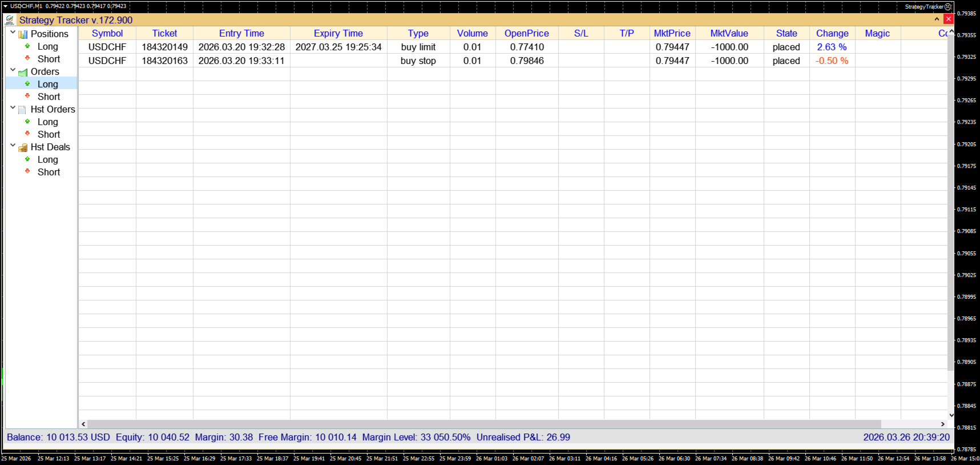
Task: Close the Strategy Tracker panel
Action: coord(949,19)
